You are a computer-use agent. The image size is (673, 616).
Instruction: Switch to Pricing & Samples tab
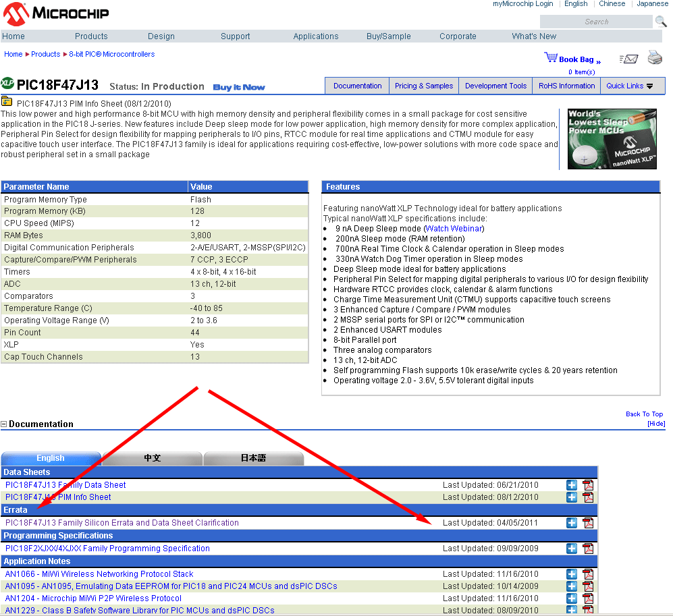tap(424, 86)
